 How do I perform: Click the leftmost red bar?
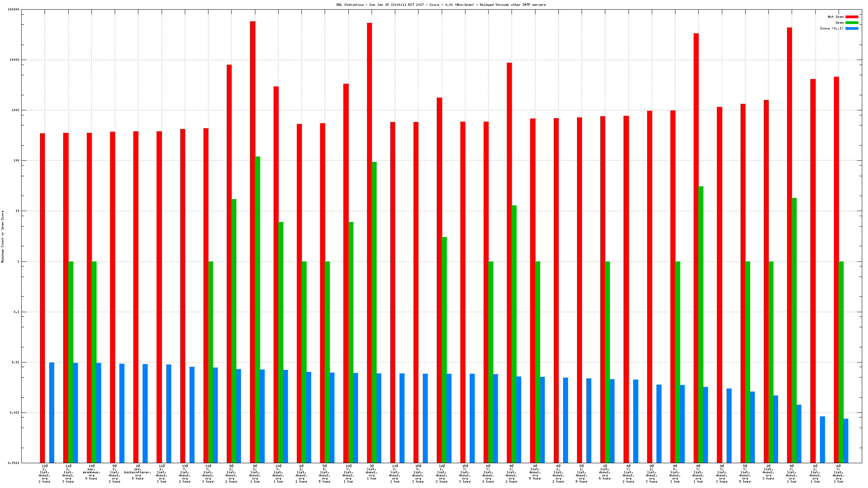42,297
